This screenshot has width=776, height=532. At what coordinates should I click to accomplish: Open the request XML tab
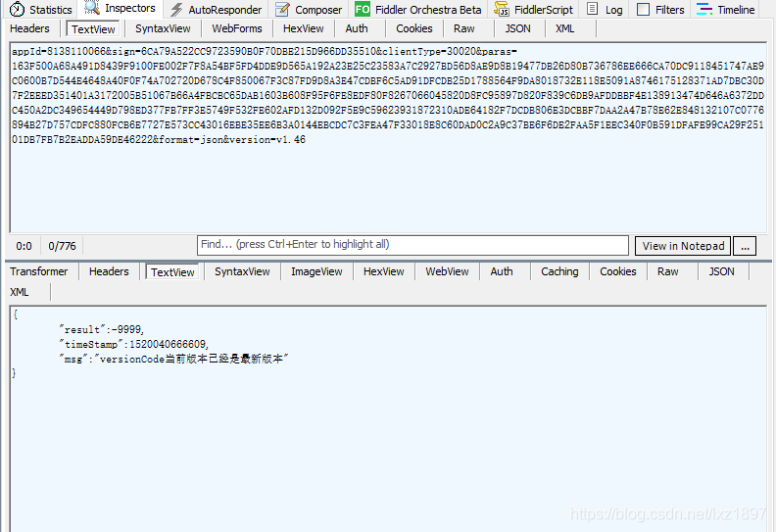565,28
